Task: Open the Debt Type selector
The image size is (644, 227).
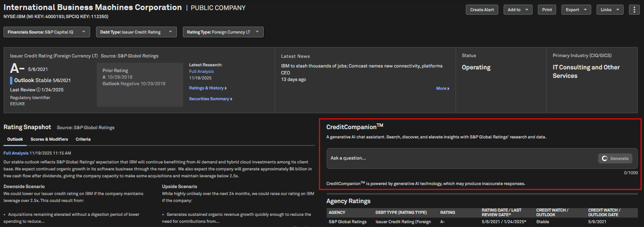Action: pos(136,32)
